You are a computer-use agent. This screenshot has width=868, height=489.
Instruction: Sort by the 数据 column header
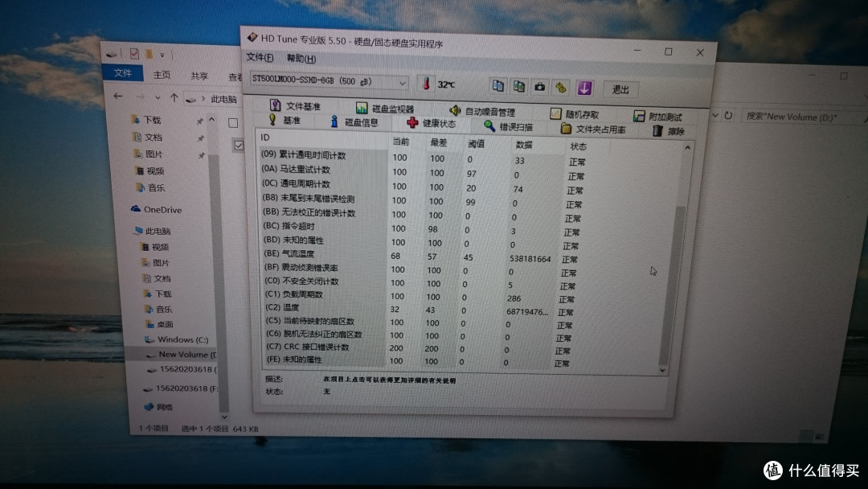(x=524, y=145)
